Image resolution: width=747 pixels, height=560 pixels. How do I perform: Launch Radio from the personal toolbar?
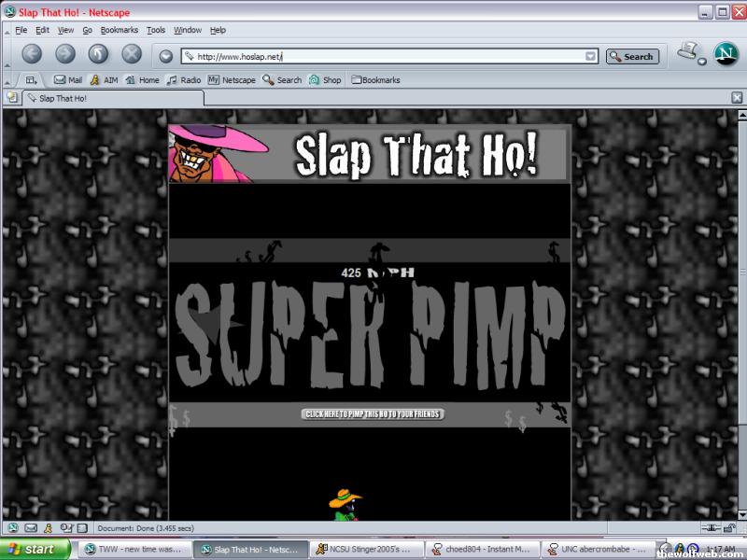(184, 80)
